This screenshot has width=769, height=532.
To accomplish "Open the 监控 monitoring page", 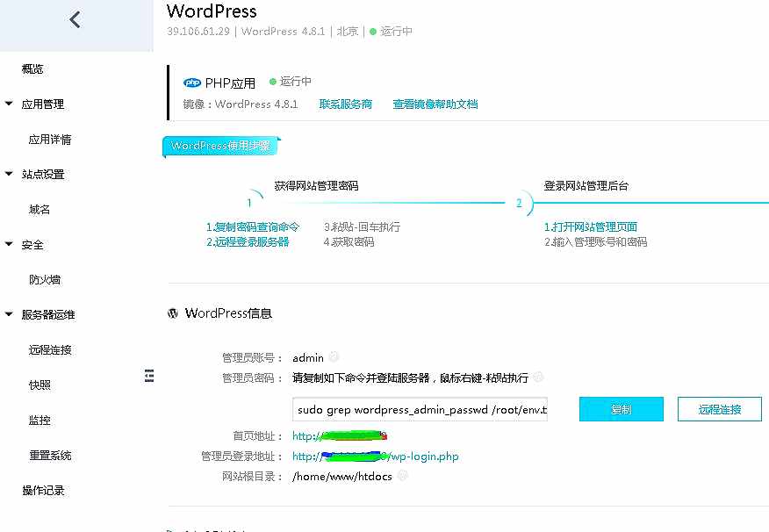I will tap(40, 421).
